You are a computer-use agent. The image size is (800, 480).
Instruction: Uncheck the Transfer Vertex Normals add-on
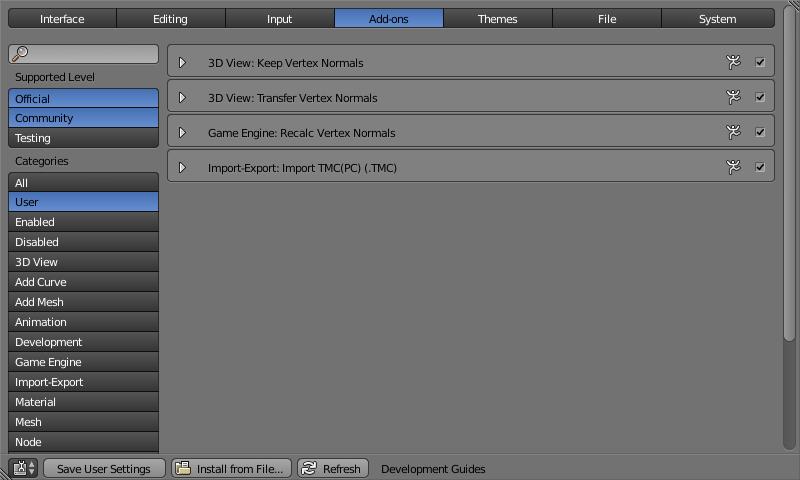coord(760,97)
